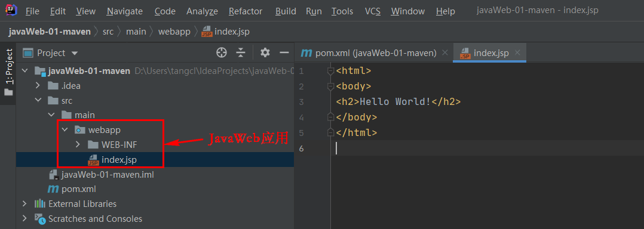Click the Project panel window icon
Image resolution: width=644 pixels, height=229 pixels.
point(28,53)
